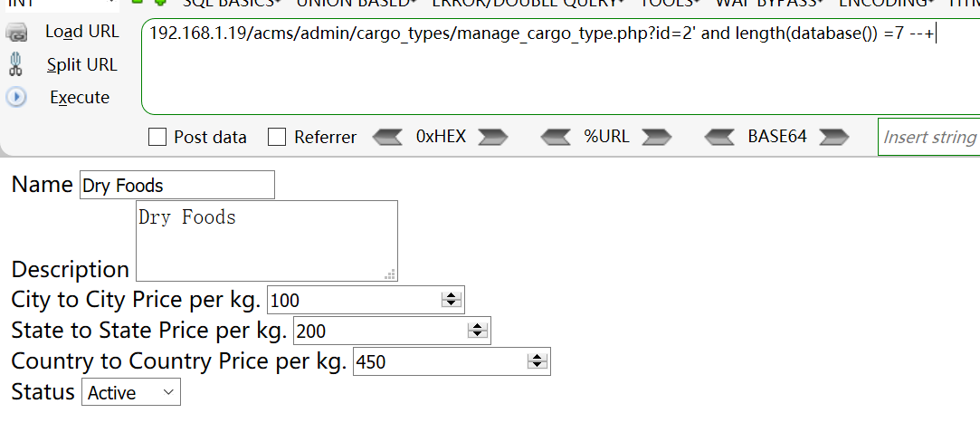
Task: Increase the State to State price
Action: pos(478,326)
